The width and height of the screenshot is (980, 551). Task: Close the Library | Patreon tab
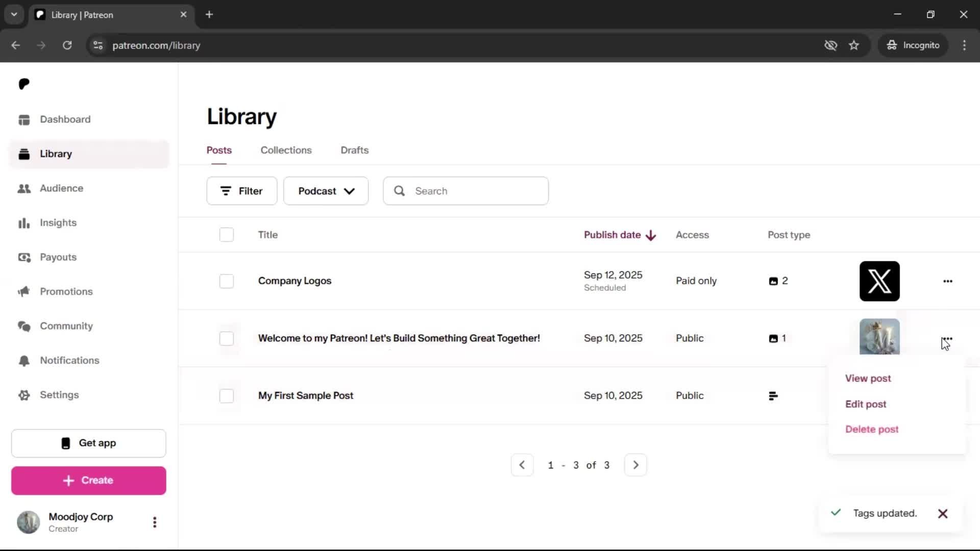[x=183, y=15]
